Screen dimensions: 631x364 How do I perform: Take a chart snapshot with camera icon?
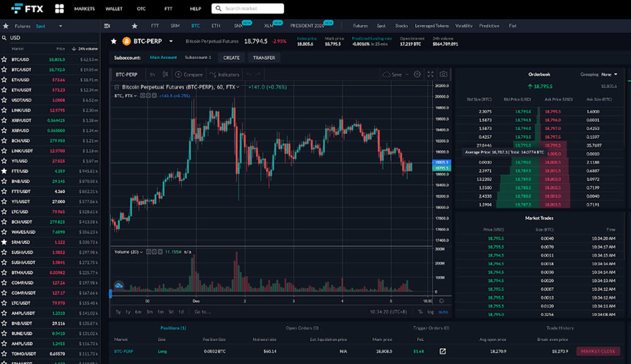click(443, 74)
